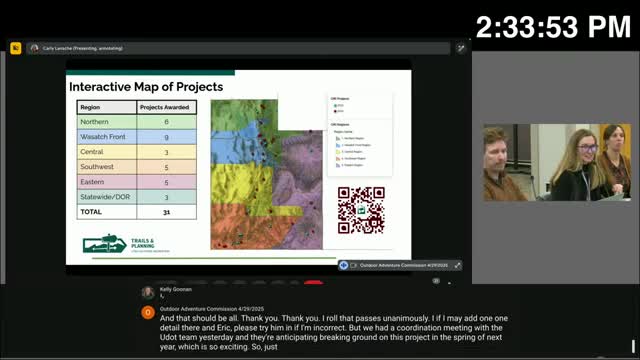This screenshot has width=640, height=360.
Task: Click the yellow presentation icon at top left
Action: 16,48
